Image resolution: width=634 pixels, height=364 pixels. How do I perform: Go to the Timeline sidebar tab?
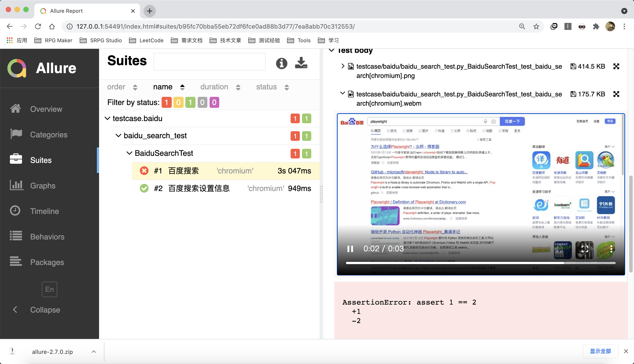[x=44, y=211]
